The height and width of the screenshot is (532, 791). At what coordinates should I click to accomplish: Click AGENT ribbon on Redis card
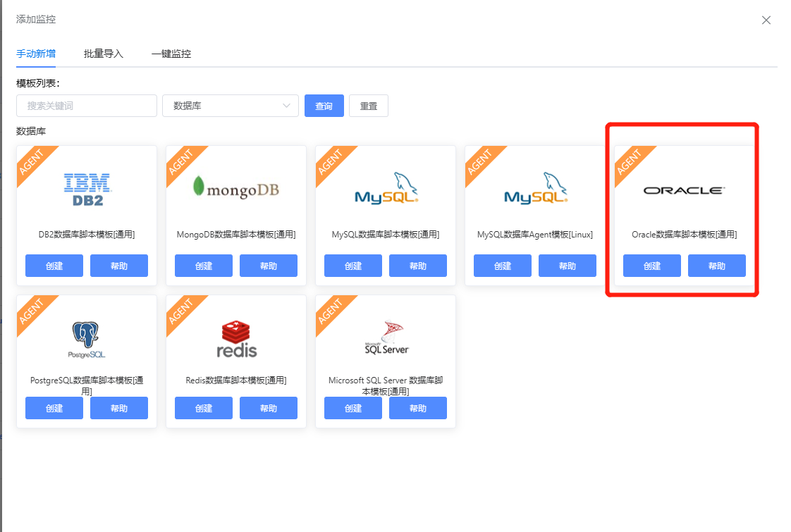182,311
